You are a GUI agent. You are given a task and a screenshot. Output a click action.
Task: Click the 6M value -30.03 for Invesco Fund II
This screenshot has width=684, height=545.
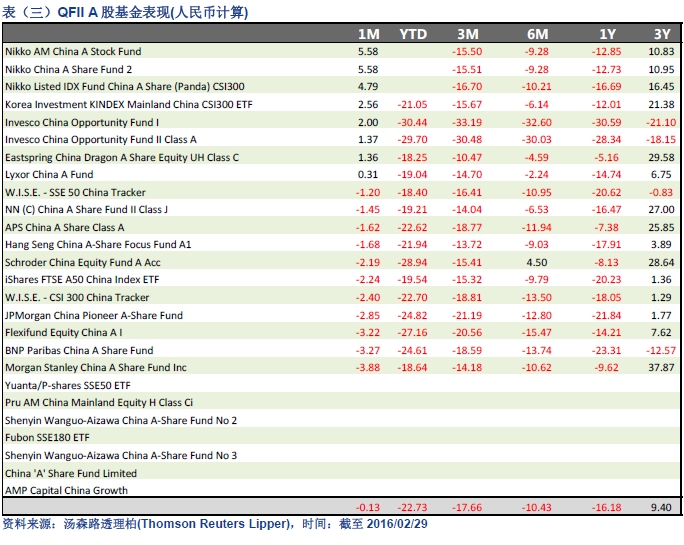click(x=537, y=140)
